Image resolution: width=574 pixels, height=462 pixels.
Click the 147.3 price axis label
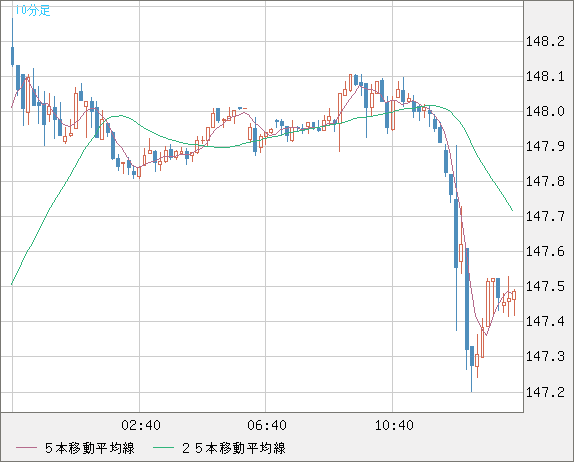coord(545,356)
